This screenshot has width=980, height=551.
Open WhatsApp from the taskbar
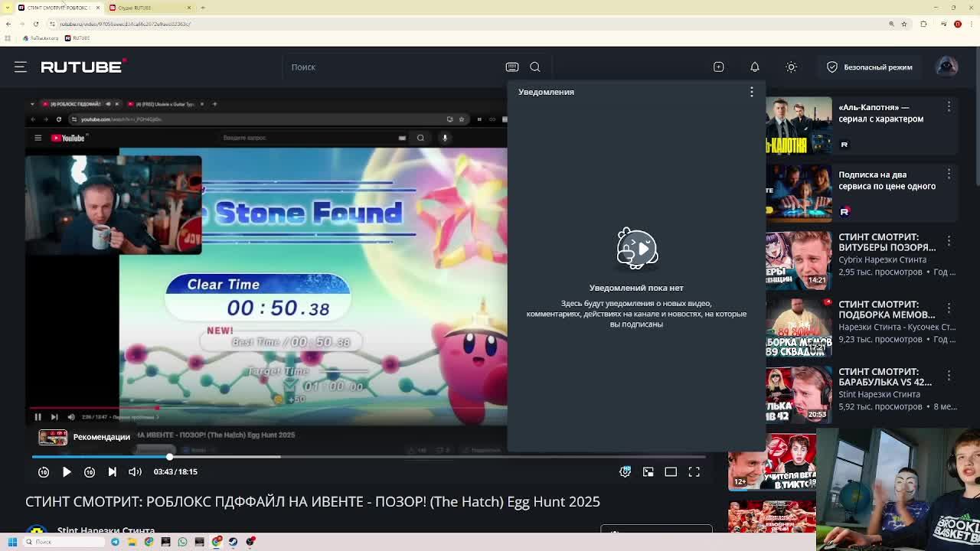click(x=182, y=542)
